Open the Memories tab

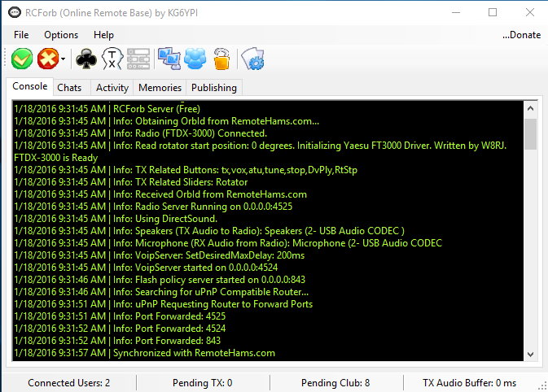point(160,88)
